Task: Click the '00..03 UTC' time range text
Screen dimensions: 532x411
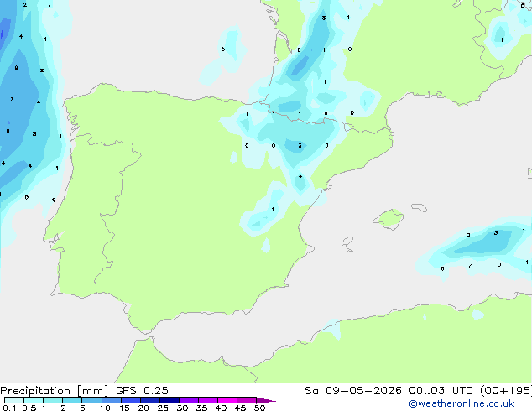Action: (x=441, y=391)
